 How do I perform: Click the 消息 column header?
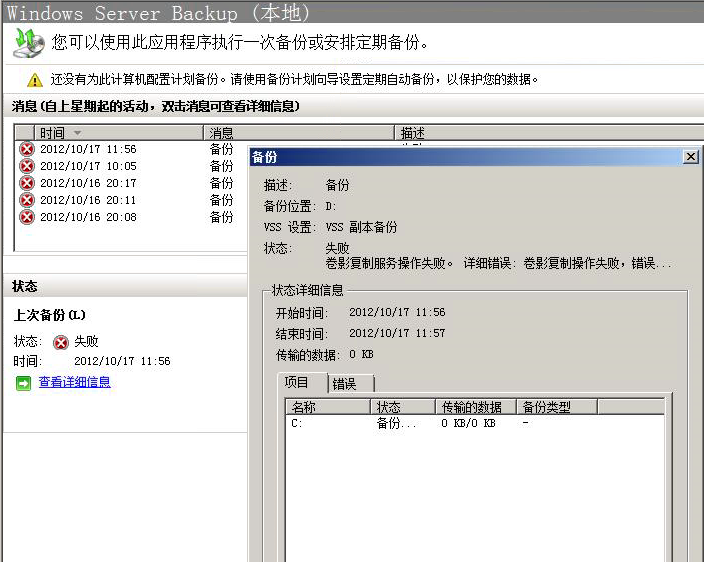(x=299, y=133)
